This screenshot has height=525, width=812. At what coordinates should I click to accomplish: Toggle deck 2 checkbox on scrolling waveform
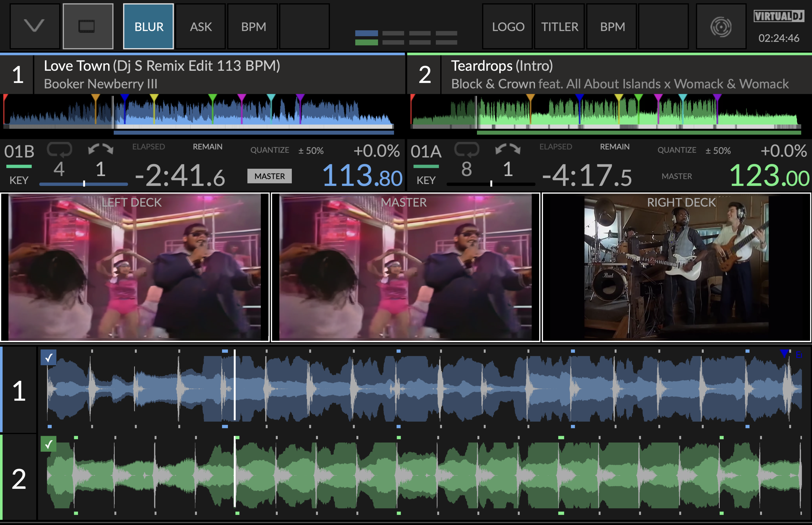[x=48, y=444]
